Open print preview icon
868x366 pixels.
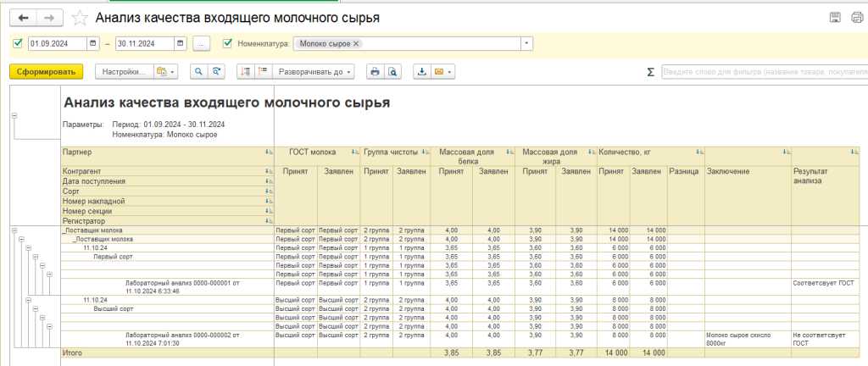point(392,72)
